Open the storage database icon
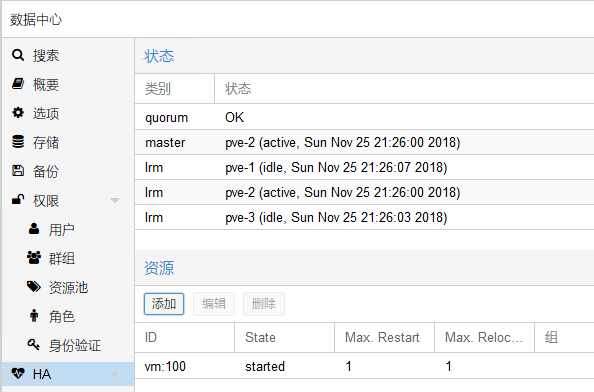594x392 pixels. click(18, 142)
